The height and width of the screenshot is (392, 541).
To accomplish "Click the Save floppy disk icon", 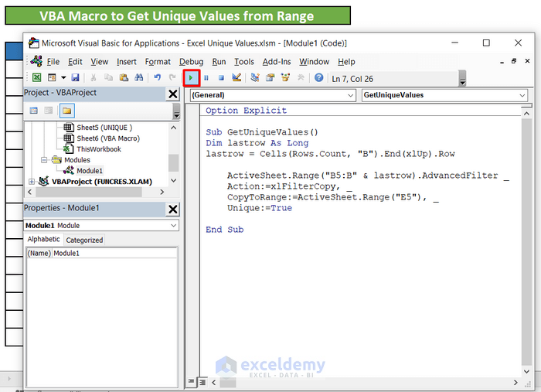I will point(75,77).
